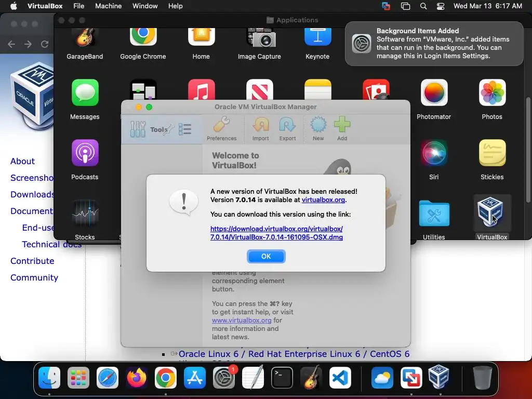The image size is (532, 399).
Task: Open Visual Studio Code from the Dock
Action: (340, 378)
